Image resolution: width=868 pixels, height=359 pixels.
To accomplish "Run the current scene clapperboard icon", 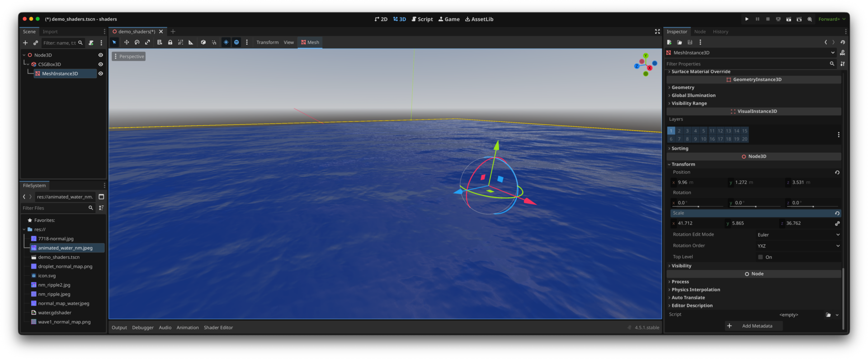I will pos(788,19).
